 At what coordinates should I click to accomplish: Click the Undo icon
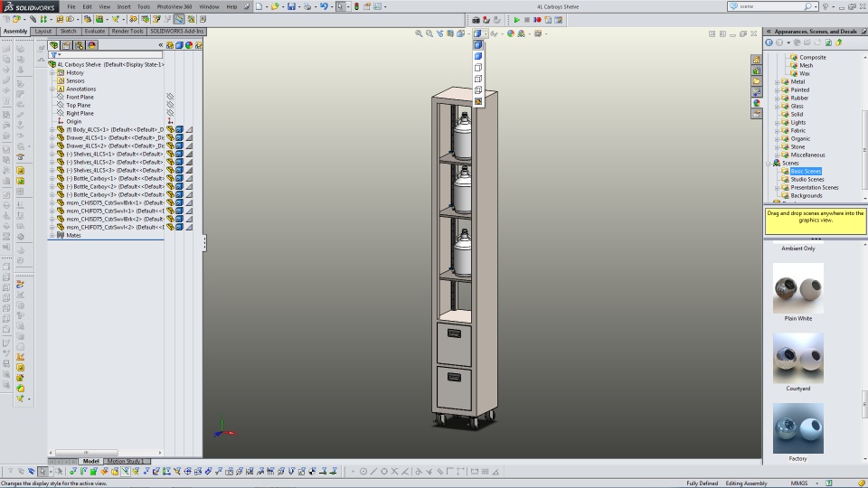coord(324,6)
